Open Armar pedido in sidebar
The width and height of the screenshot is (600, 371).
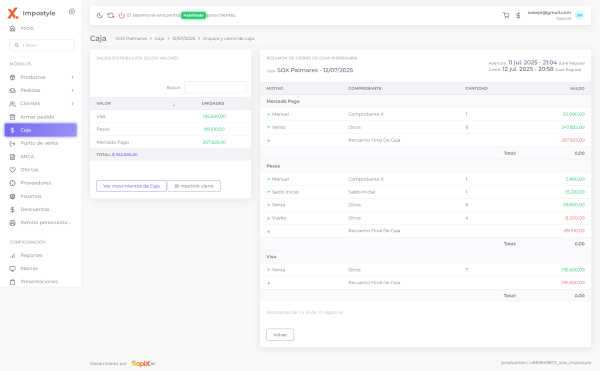41,117
